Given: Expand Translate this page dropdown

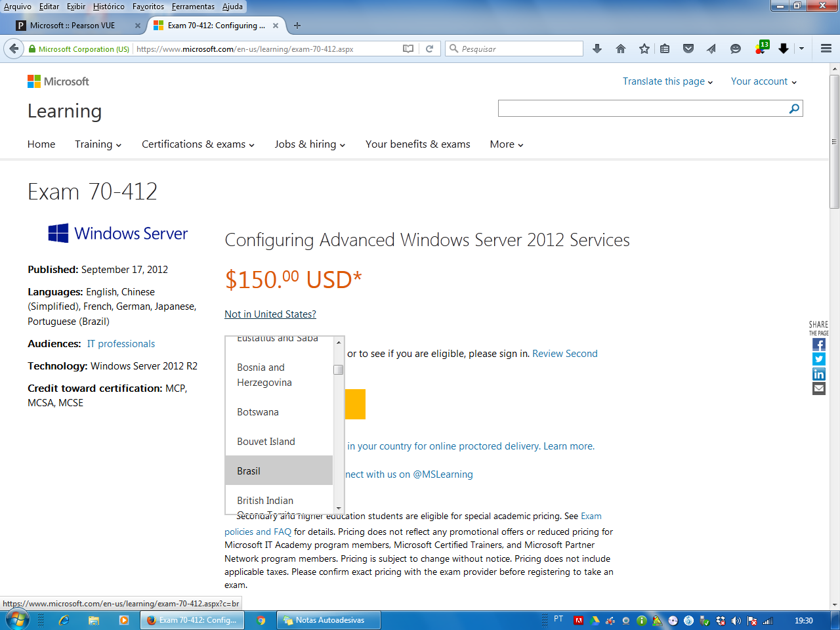Looking at the screenshot, I should [x=667, y=81].
